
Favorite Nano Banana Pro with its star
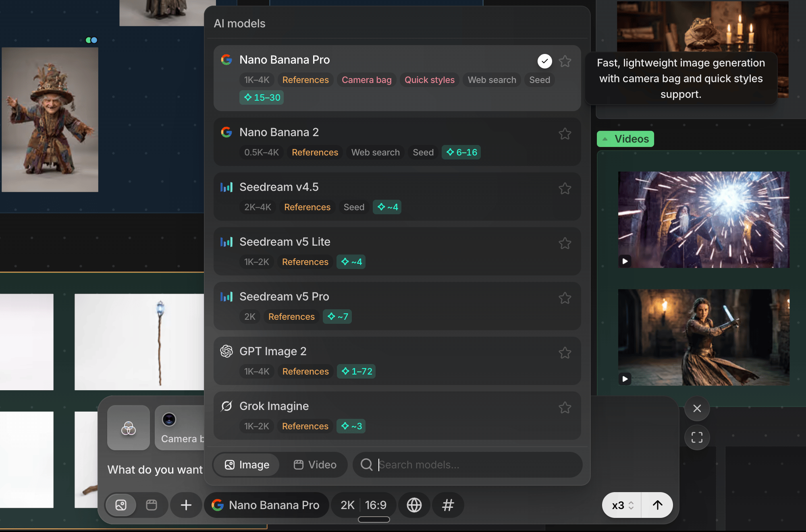point(565,61)
